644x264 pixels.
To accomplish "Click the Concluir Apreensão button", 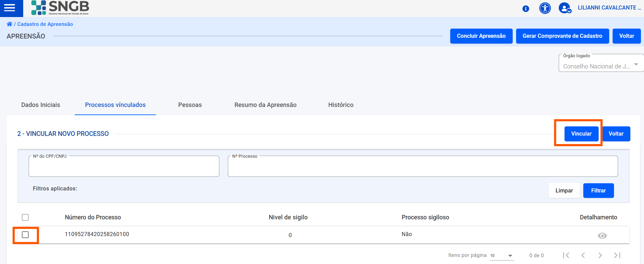I will click(481, 36).
